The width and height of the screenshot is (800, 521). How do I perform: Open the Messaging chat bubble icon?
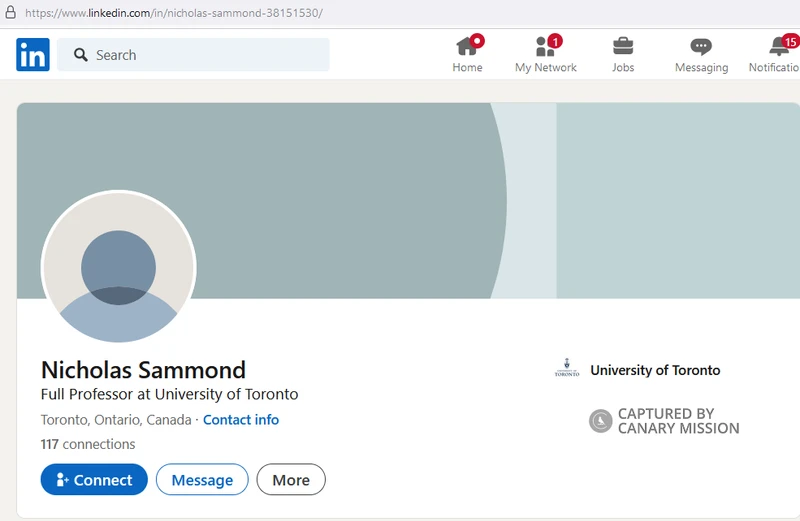coord(701,46)
